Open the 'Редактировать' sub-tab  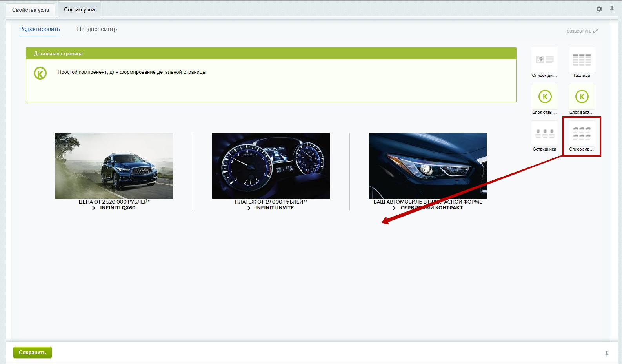point(40,29)
